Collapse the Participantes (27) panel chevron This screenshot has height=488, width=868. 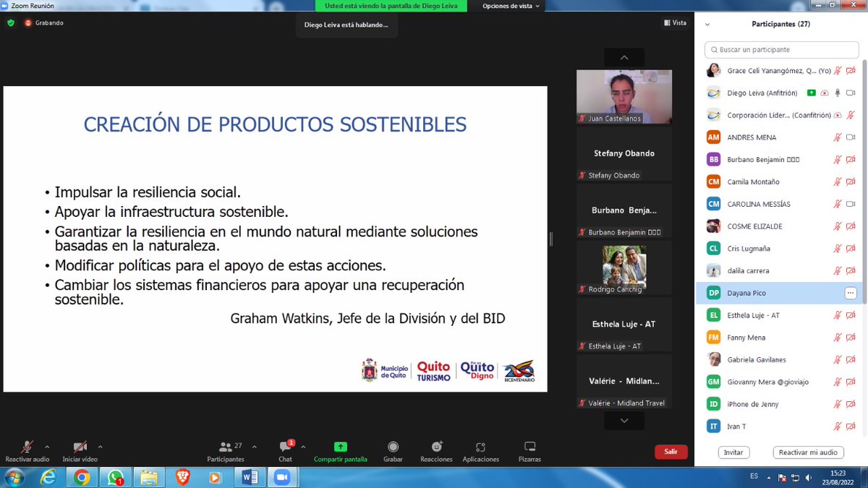pyautogui.click(x=707, y=24)
